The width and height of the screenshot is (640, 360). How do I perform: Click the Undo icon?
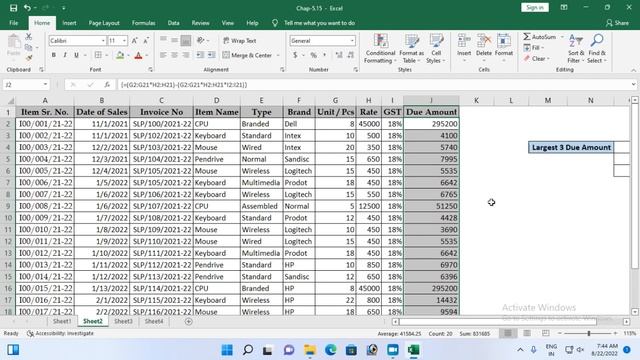pos(27,8)
